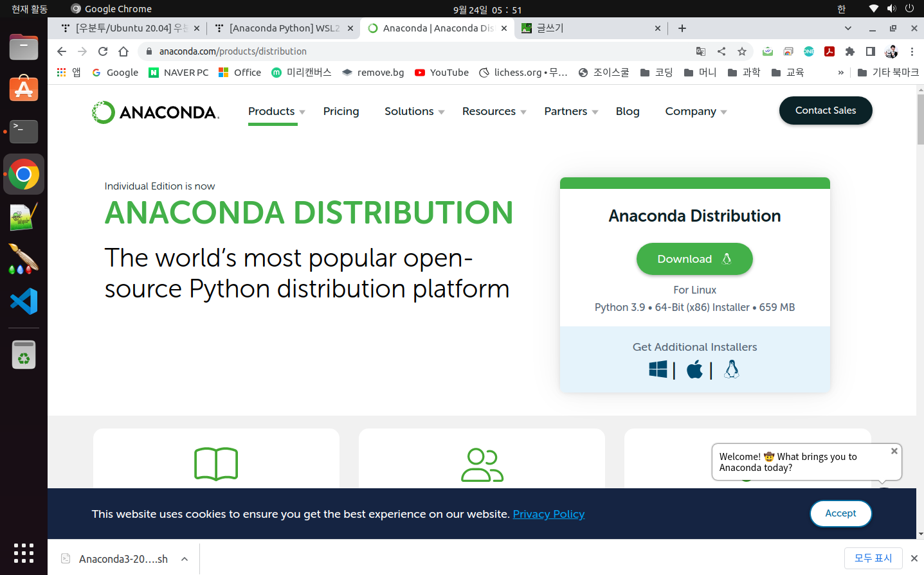Launch Visual Studio Code from the dock
Screen dimensions: 924x575
(24, 301)
